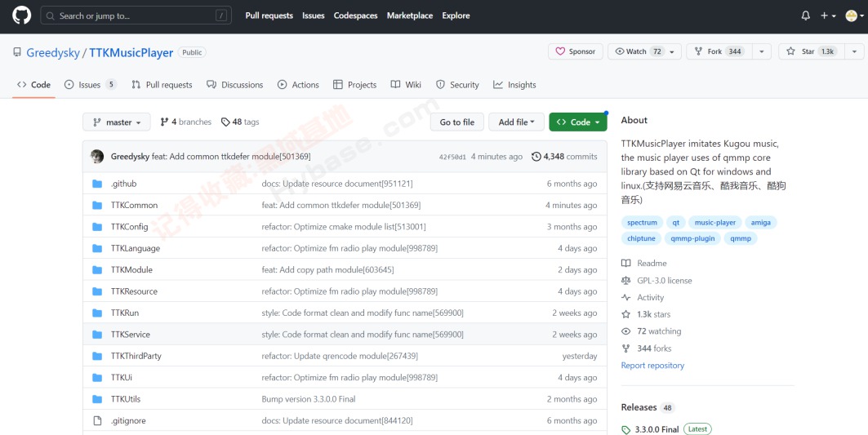Open Marketplace in top bar

click(410, 16)
